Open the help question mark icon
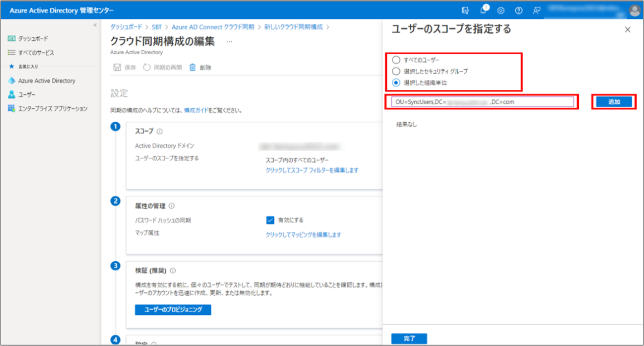 pos(519,11)
